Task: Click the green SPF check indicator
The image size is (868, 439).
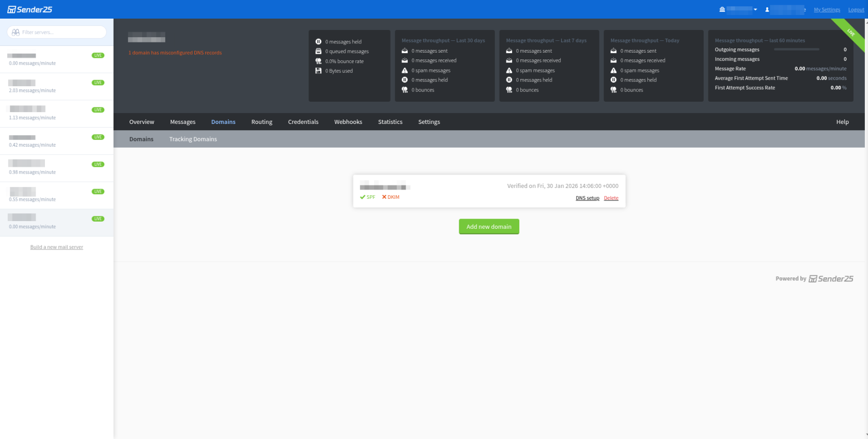Action: tap(367, 197)
